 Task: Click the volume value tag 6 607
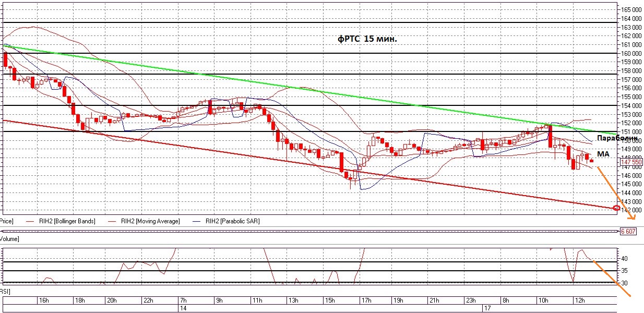point(628,231)
